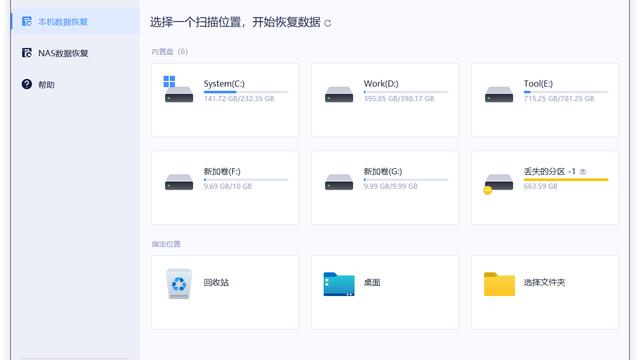640x360 pixels.
Task: Click the Work(D:) usage bar
Action: [406, 92]
